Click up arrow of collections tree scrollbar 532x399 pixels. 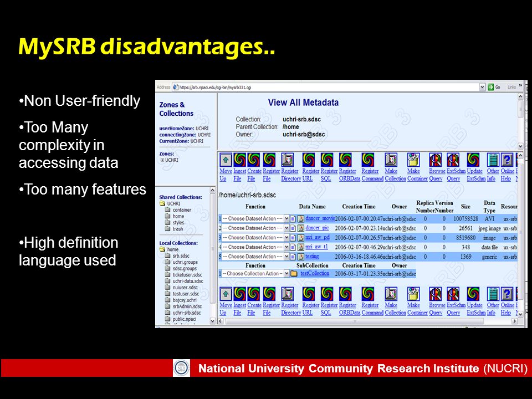click(213, 190)
